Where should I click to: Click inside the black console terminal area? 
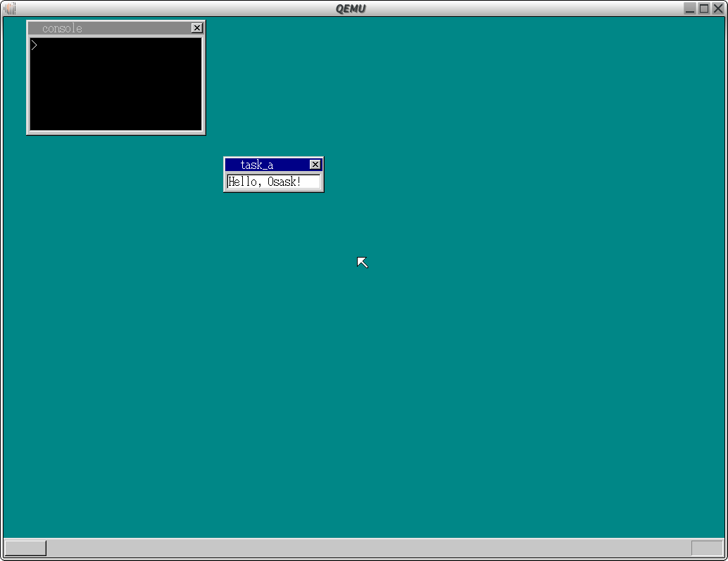[x=116, y=84]
